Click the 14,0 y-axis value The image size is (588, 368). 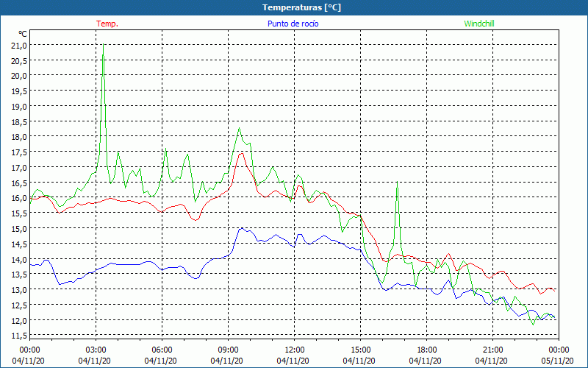tap(19, 259)
